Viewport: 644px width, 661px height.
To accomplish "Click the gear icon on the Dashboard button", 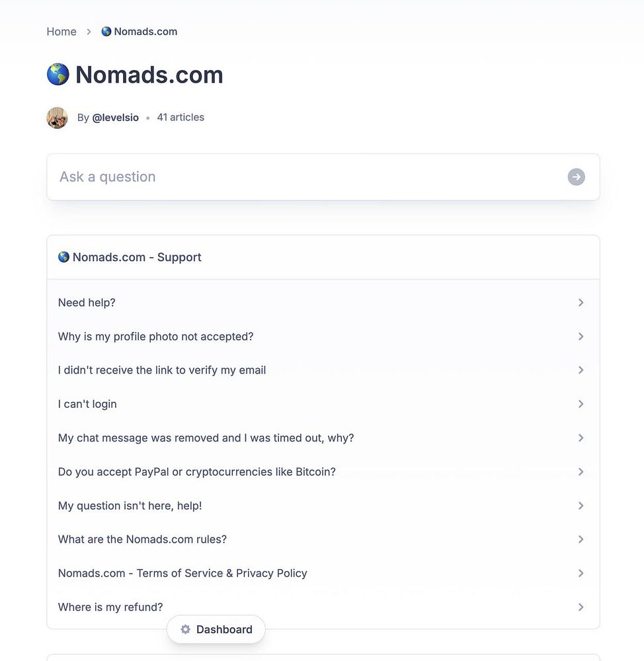I will click(x=186, y=629).
